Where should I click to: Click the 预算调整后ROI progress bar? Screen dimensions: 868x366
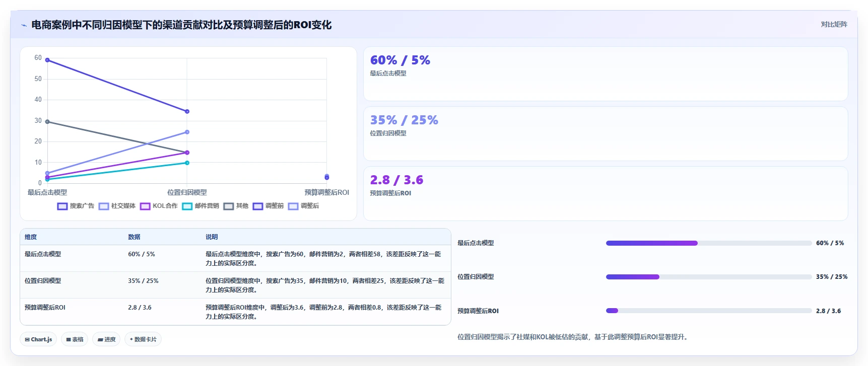pos(709,311)
